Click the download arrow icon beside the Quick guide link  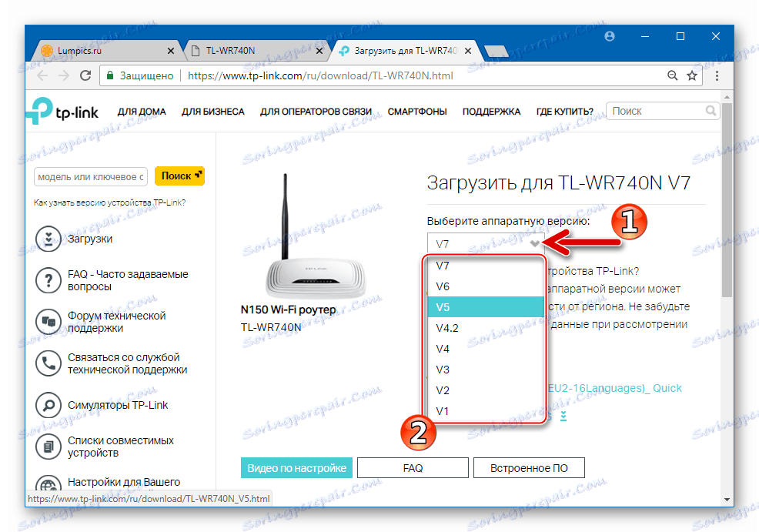coord(563,417)
